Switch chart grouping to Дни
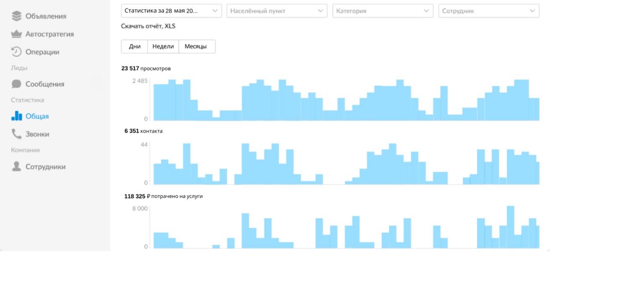The height and width of the screenshot is (304, 644). [135, 47]
